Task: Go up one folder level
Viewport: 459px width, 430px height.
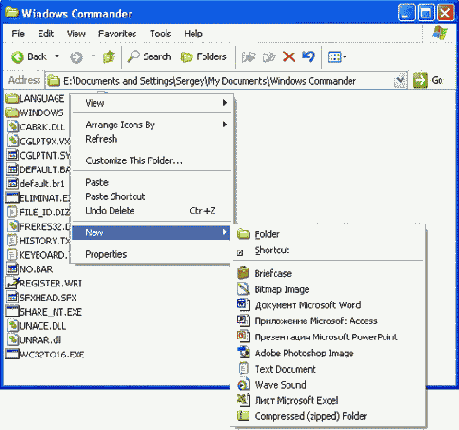Action: click(x=109, y=57)
